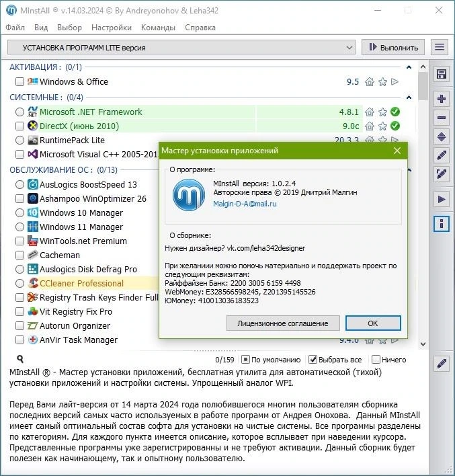Click green checkmark in DirectX row
Viewport: 455px width, 476px height.
395,126
